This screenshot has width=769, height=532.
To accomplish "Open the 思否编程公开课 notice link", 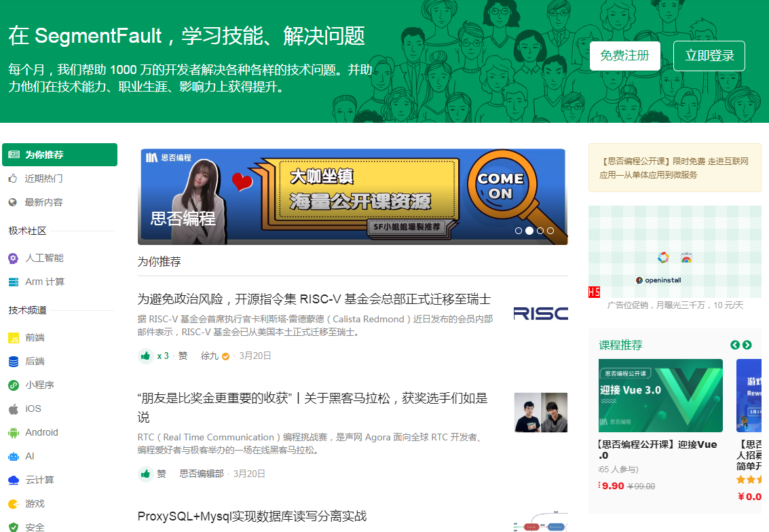I will (x=674, y=168).
